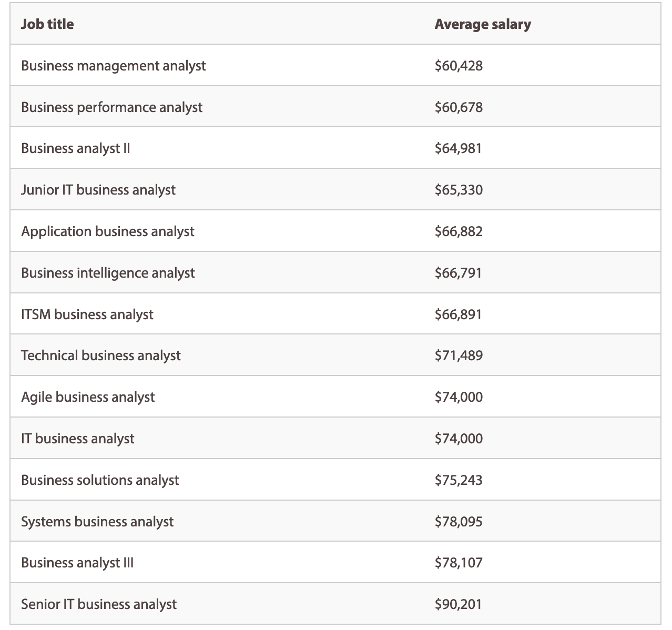Click the Job title column header

point(47,24)
